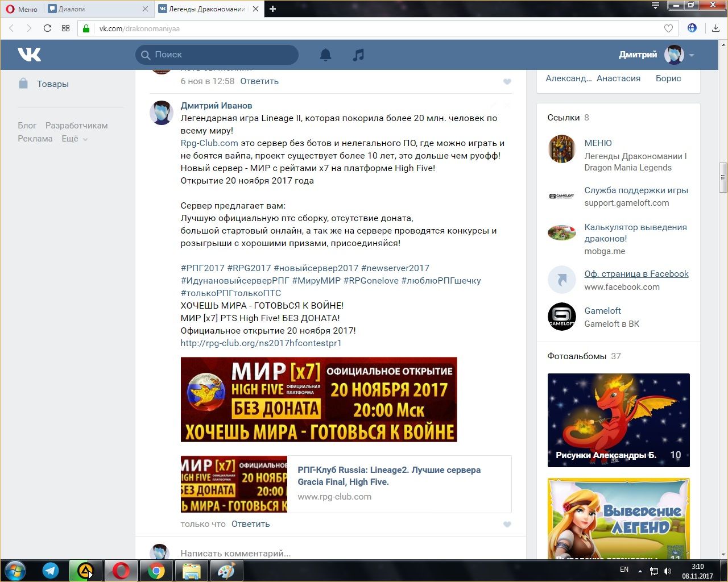
Task: Open Opera Меню button
Action: click(22, 9)
